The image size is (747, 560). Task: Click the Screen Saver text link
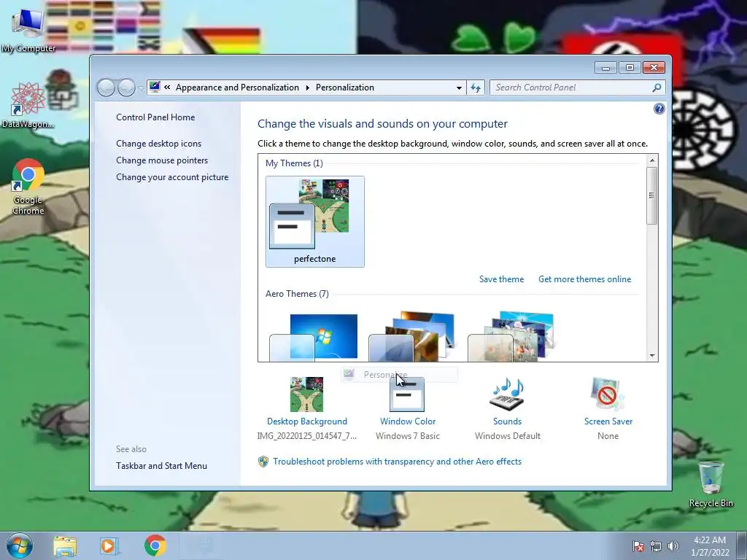tap(608, 421)
